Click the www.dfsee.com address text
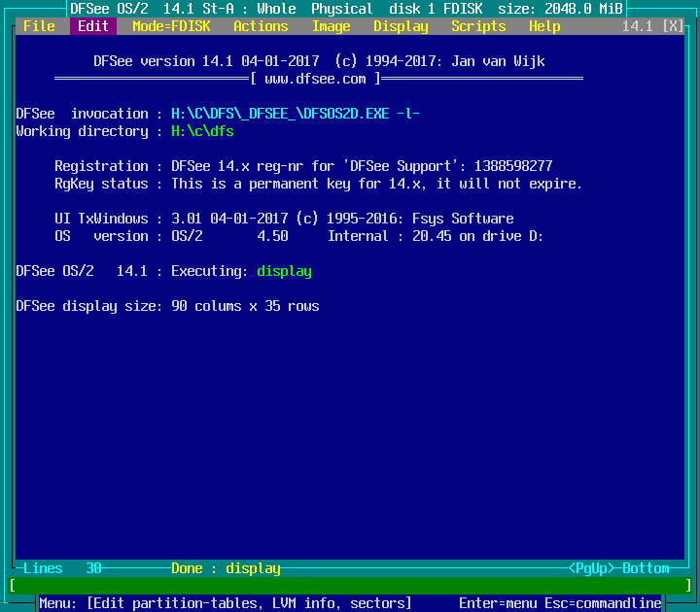The image size is (700, 612). (x=315, y=79)
